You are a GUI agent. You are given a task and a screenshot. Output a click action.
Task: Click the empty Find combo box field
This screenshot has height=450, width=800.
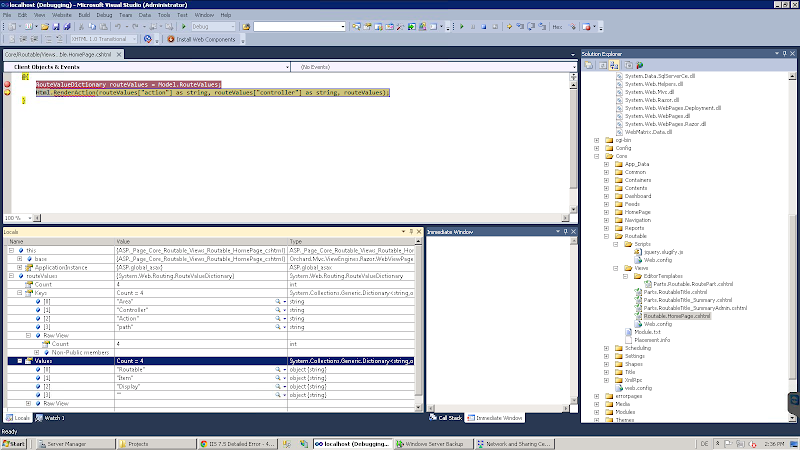(299, 27)
